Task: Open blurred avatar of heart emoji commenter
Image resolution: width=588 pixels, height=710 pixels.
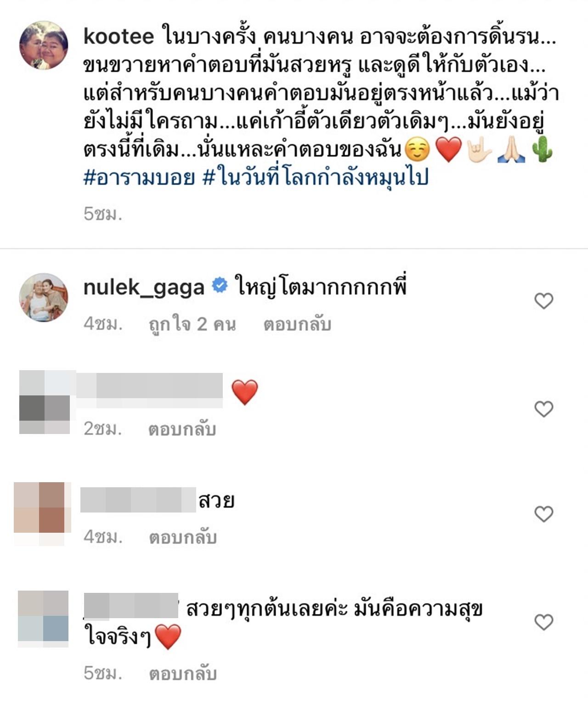Action: pos(45,402)
